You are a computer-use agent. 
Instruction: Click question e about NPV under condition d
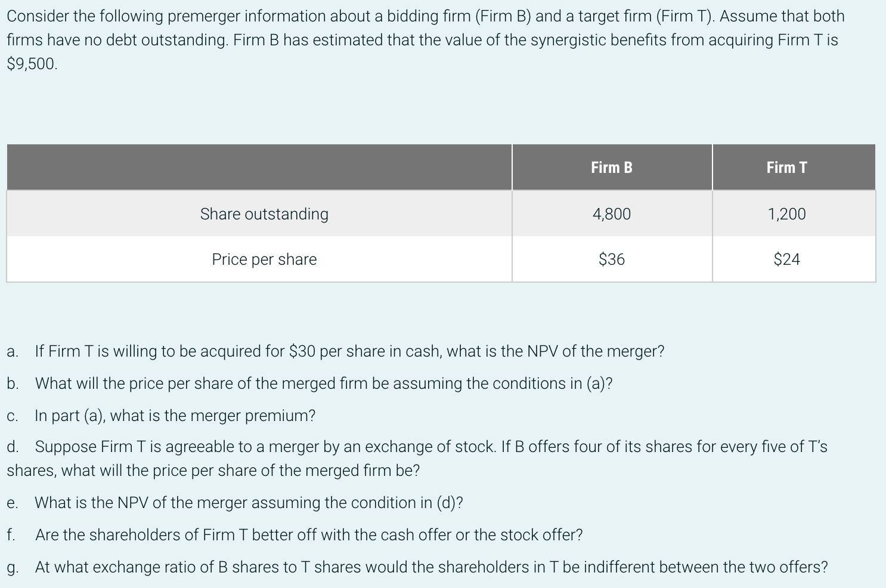(235, 503)
